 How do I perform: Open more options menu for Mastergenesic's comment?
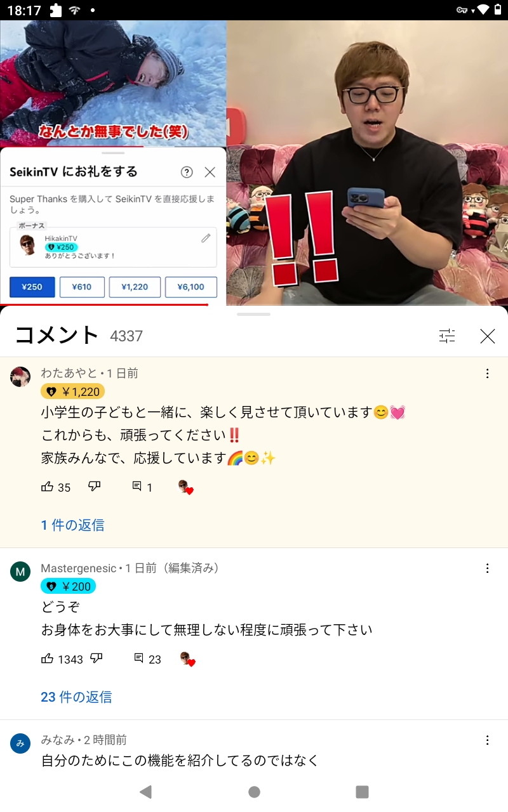[x=488, y=568]
